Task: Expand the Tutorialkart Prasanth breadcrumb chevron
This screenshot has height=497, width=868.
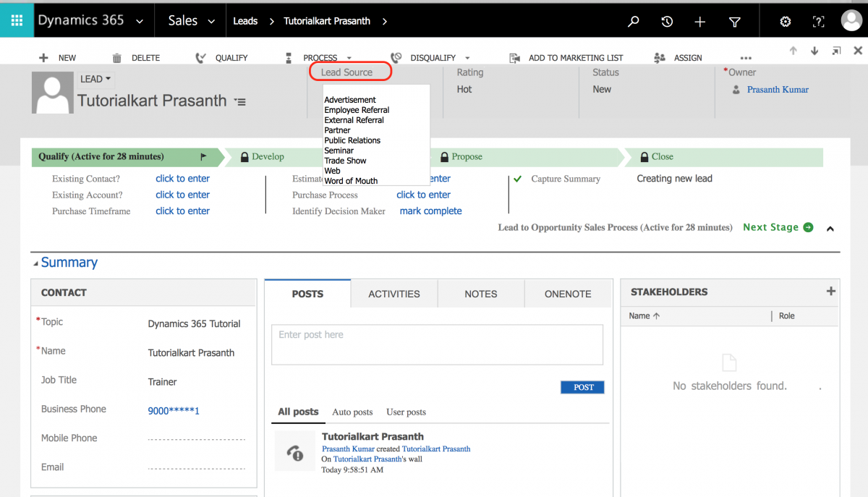Action: click(385, 22)
